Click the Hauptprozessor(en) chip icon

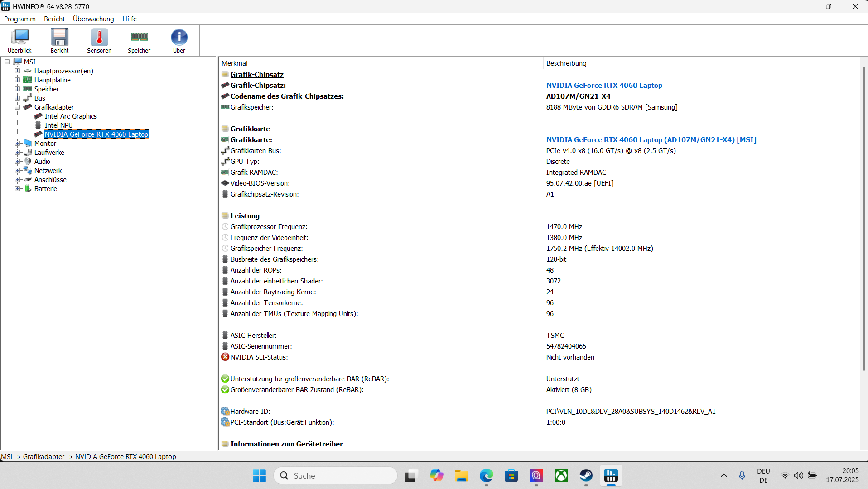tap(28, 71)
